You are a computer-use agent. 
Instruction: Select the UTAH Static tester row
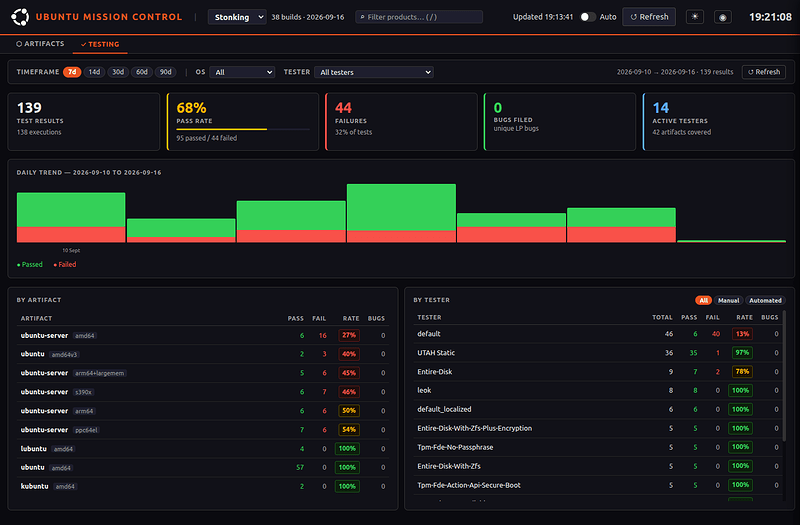tap(597, 353)
